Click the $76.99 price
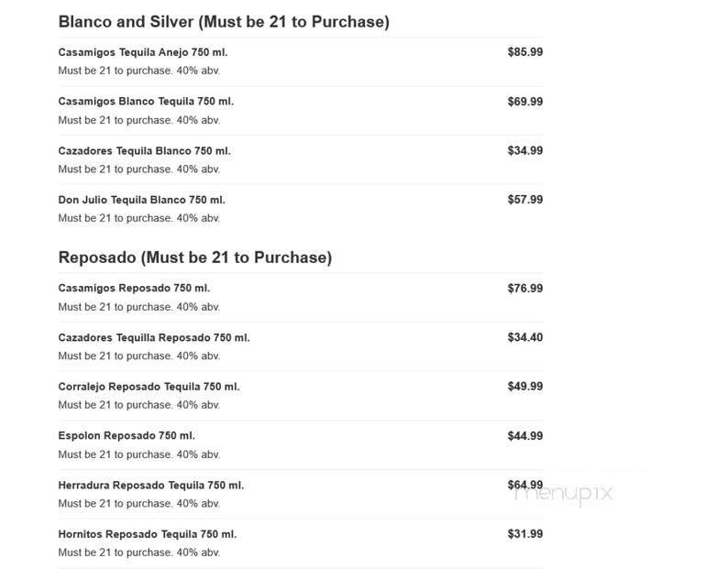 pos(524,289)
